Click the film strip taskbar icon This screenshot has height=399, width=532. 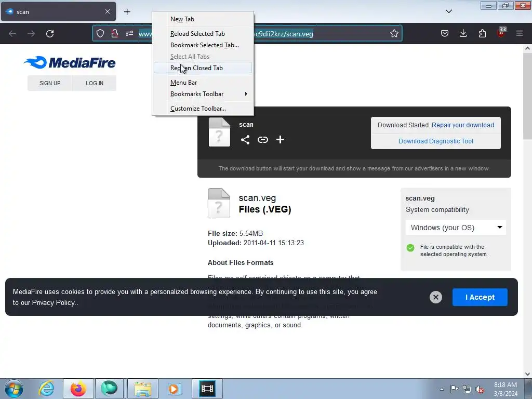[207, 389]
